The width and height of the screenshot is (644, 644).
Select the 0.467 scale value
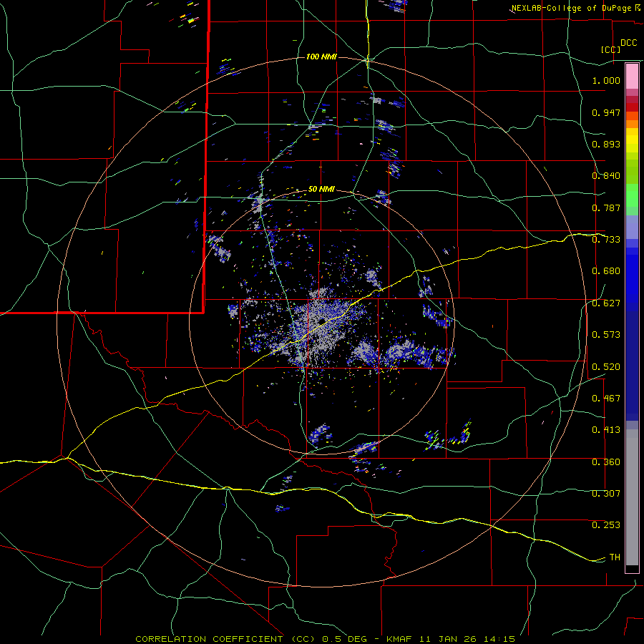606,399
